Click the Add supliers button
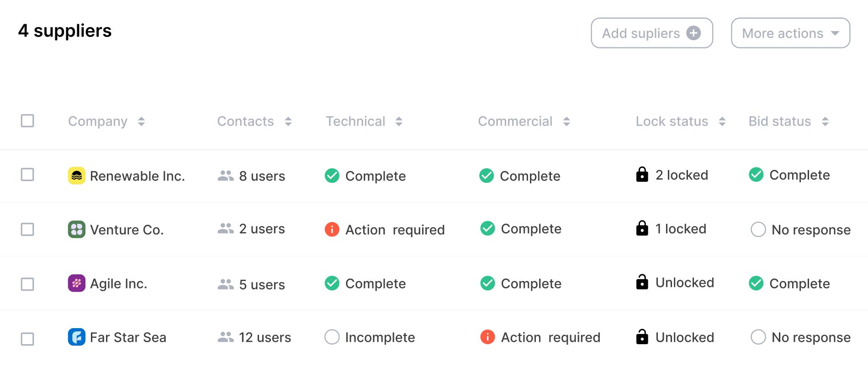Image resolution: width=868 pixels, height=372 pixels. (652, 33)
